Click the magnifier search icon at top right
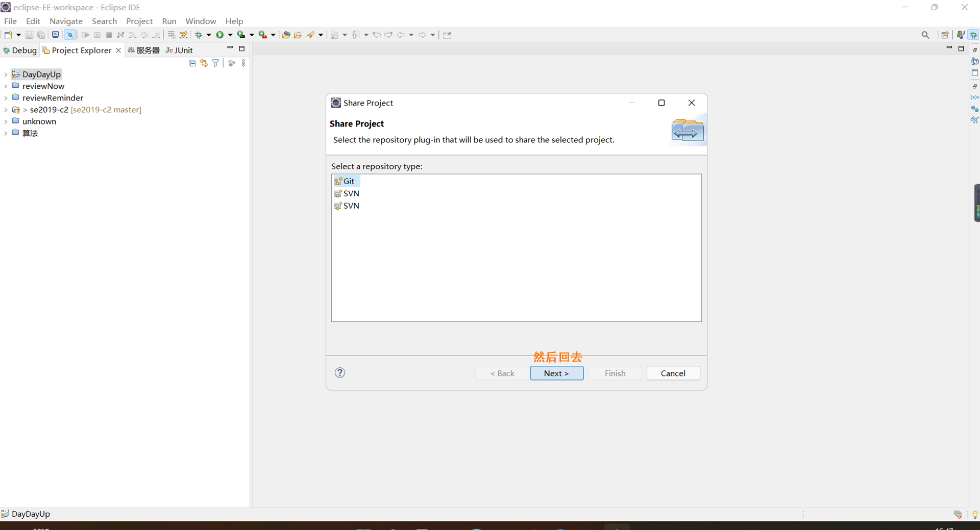Image resolution: width=980 pixels, height=530 pixels. pos(925,35)
